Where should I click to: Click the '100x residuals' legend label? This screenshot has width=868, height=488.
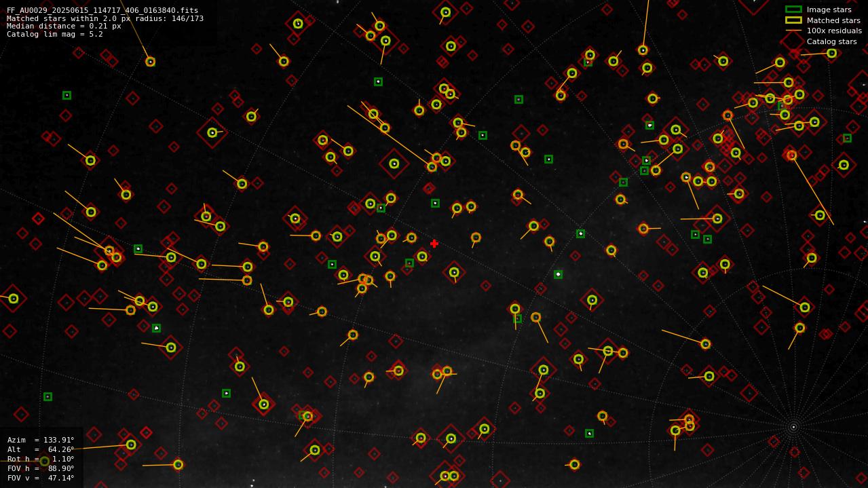coord(834,31)
